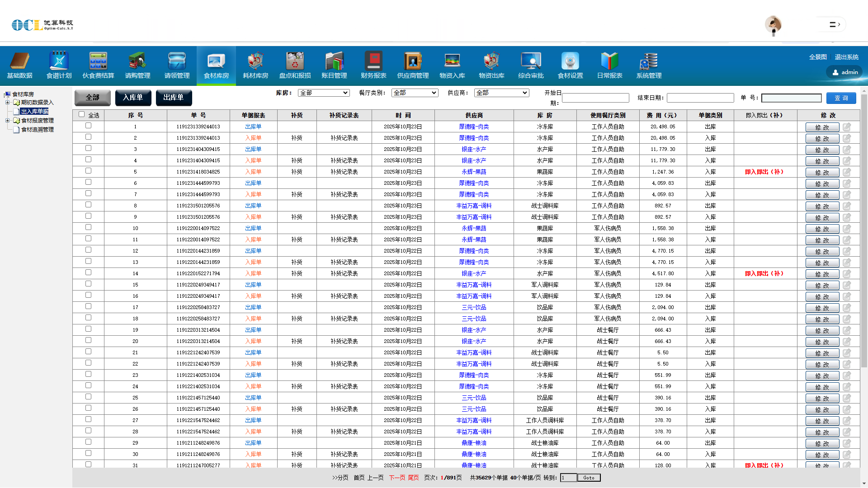Viewport: 868px width, 488px height.
Task: Open the 库房 dropdown
Action: click(x=324, y=93)
